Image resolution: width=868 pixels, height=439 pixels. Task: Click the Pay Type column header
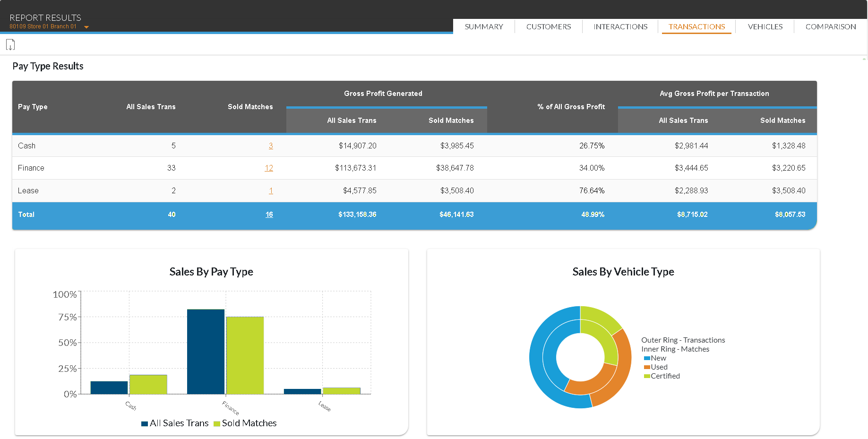[33, 107]
